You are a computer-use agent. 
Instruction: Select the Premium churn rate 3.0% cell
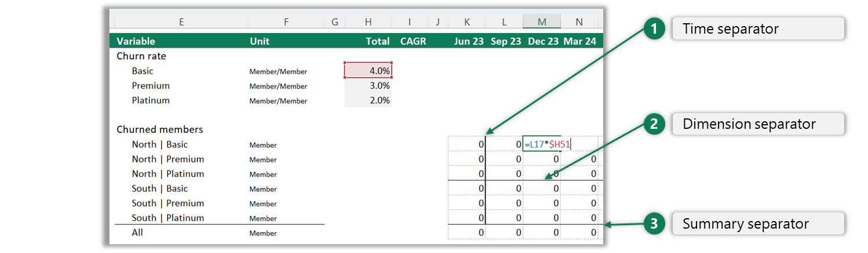[368, 86]
